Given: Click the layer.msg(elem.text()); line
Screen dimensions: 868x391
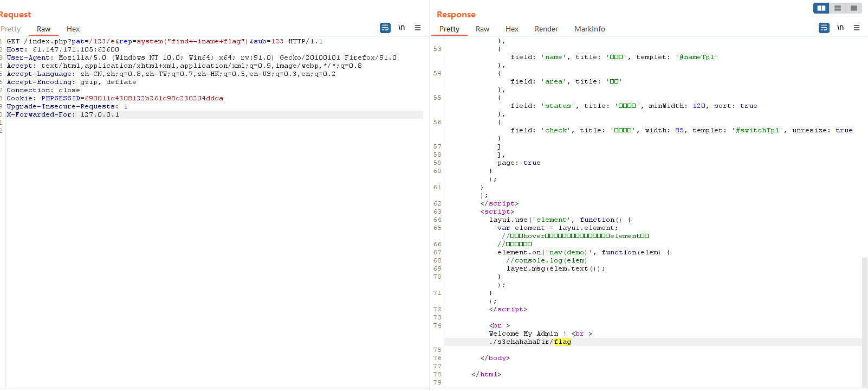Looking at the screenshot, I should (556, 268).
